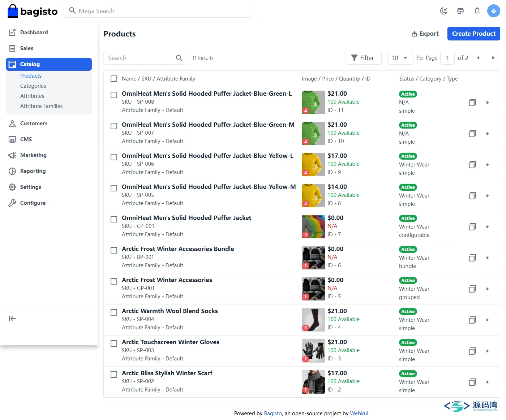The width and height of the screenshot is (506, 420).
Task: Follow the Bagisto footer link
Action: click(x=273, y=413)
